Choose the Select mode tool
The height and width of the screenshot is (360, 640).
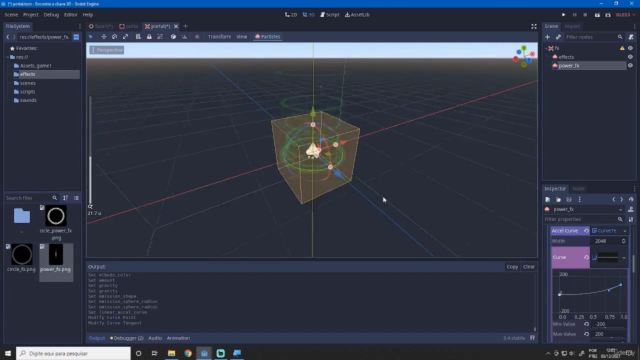click(x=91, y=37)
